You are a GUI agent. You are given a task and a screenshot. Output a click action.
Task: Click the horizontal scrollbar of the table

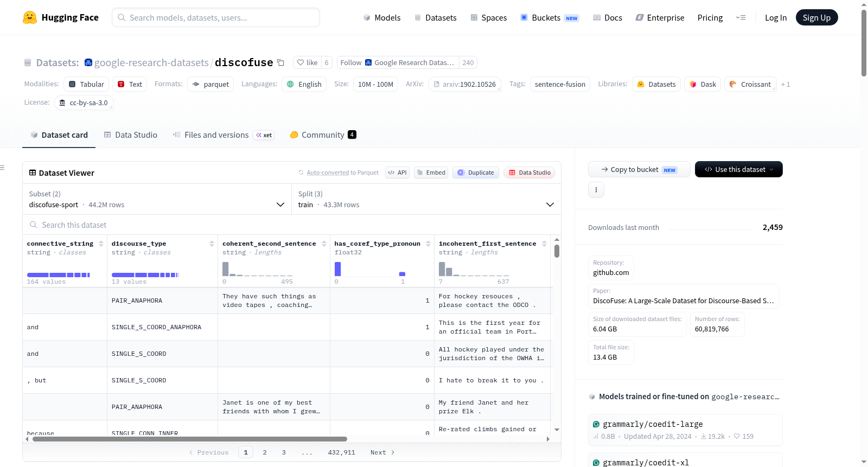[190, 439]
